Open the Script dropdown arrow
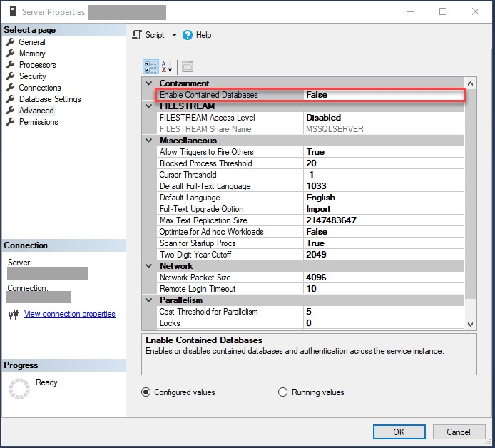Image resolution: width=495 pixels, height=448 pixels. tap(174, 35)
